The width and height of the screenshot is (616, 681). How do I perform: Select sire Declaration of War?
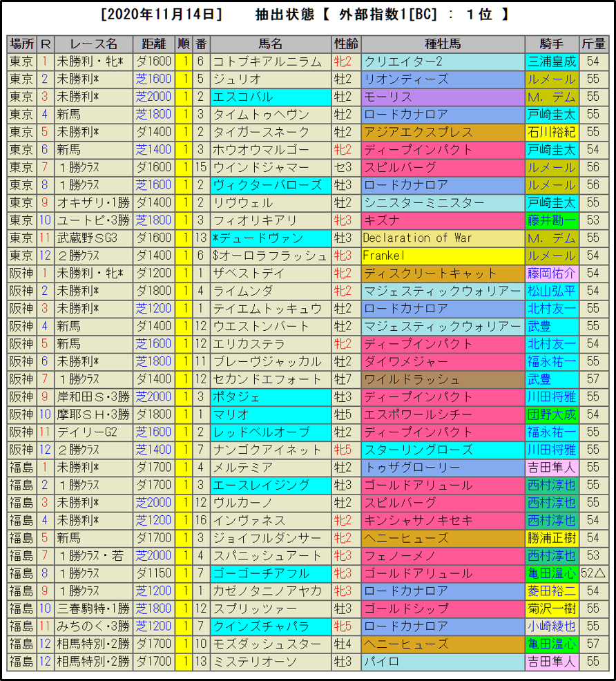[x=418, y=238]
